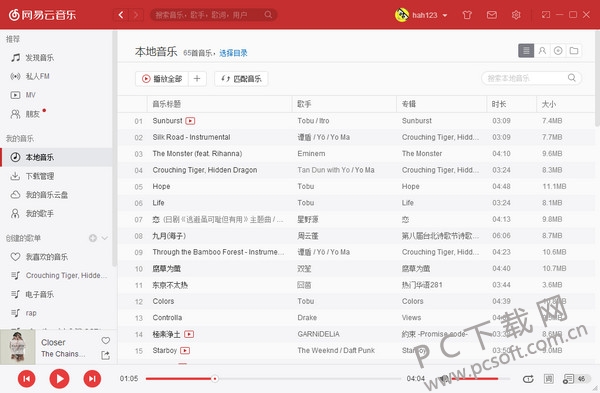Go back with the navigation arrow
The width and height of the screenshot is (600, 393).
(121, 15)
